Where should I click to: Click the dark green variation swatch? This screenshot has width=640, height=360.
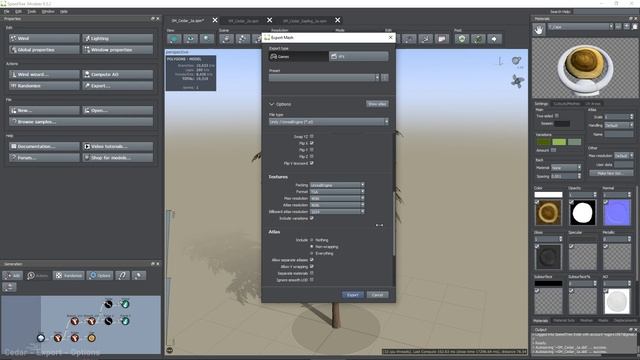point(543,142)
